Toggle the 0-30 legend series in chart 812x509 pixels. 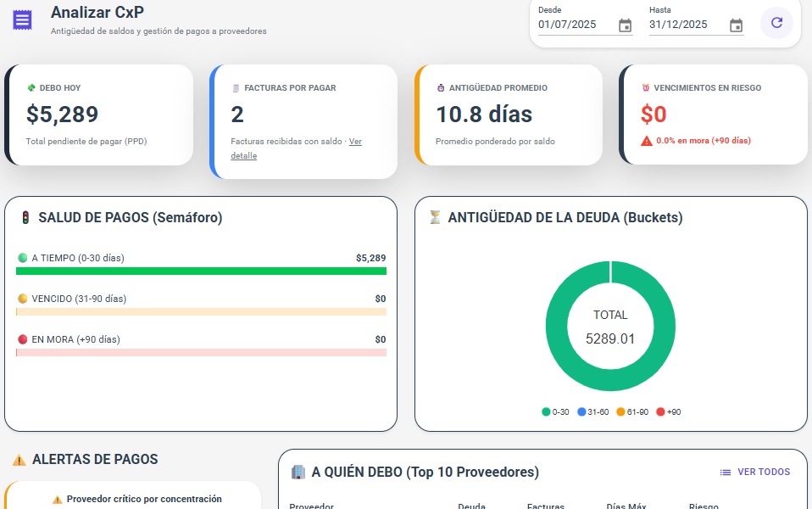[555, 412]
